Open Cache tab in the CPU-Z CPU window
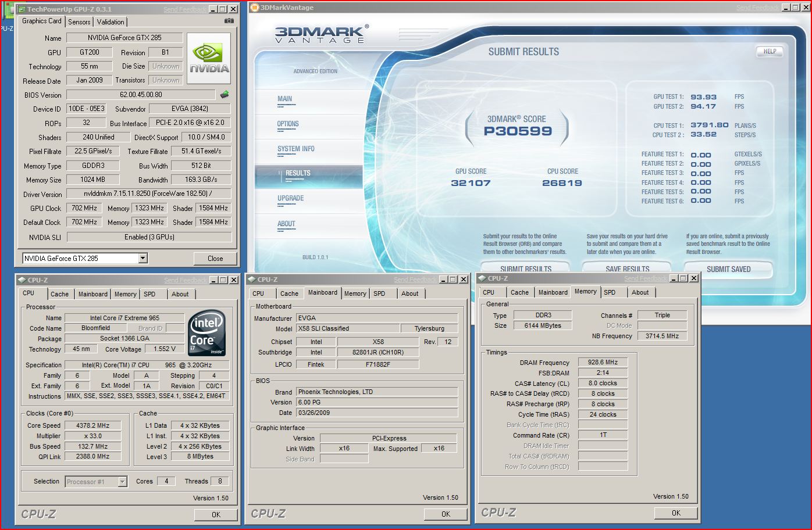 (x=59, y=294)
